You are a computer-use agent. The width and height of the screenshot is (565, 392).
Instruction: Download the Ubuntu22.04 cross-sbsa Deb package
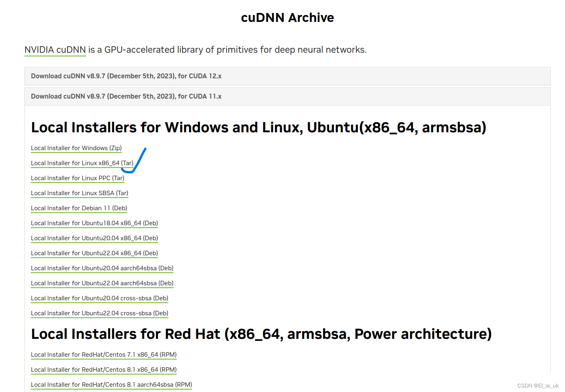[x=100, y=313]
